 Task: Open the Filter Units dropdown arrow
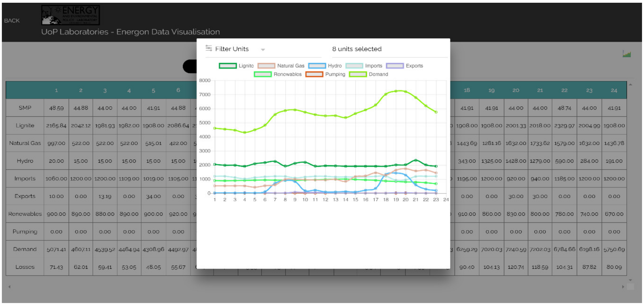coord(263,50)
